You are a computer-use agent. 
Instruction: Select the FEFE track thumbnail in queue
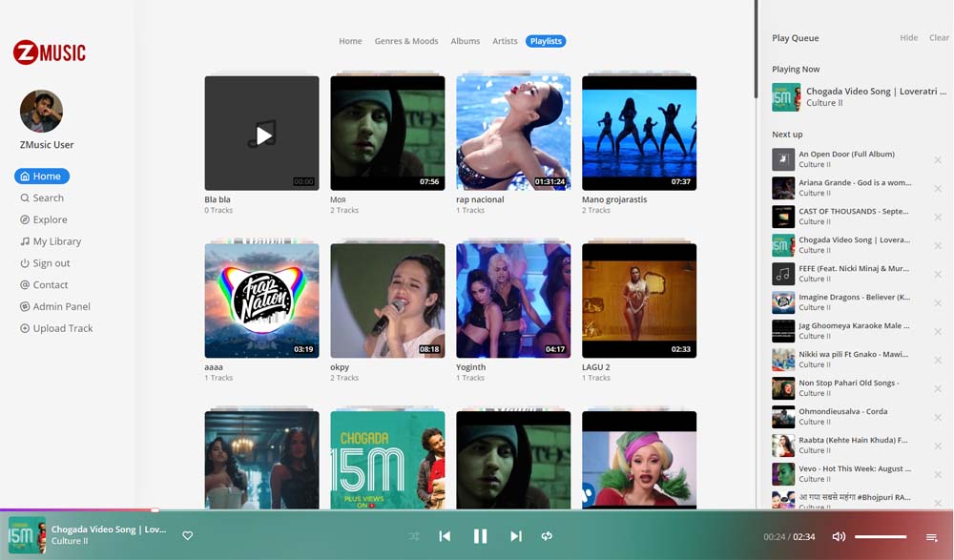[x=783, y=274]
